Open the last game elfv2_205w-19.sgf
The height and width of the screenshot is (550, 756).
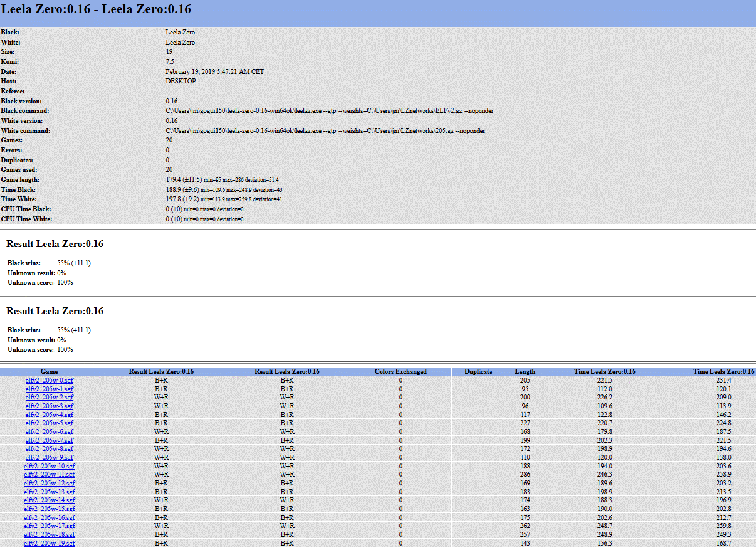pos(49,543)
